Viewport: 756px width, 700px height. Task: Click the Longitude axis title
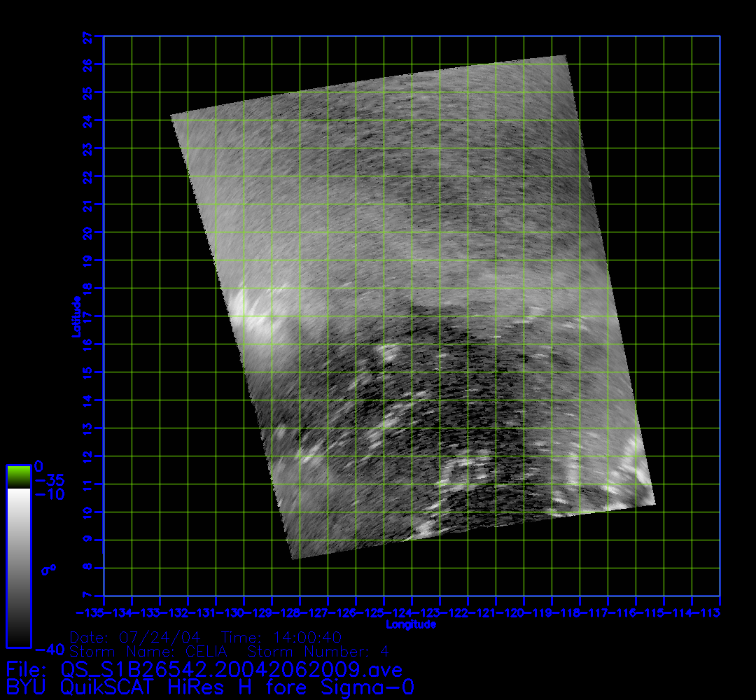(x=411, y=624)
